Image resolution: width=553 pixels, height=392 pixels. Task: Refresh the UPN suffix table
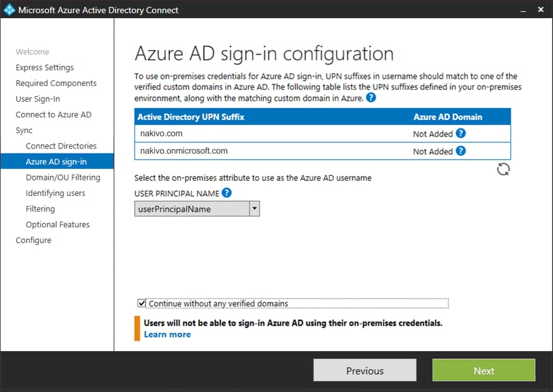[503, 168]
